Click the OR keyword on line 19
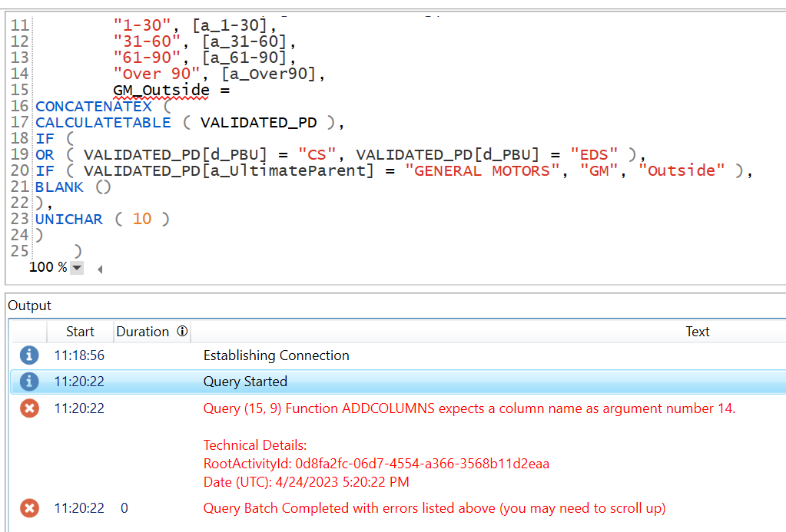This screenshot has height=532, width=786. (45, 155)
